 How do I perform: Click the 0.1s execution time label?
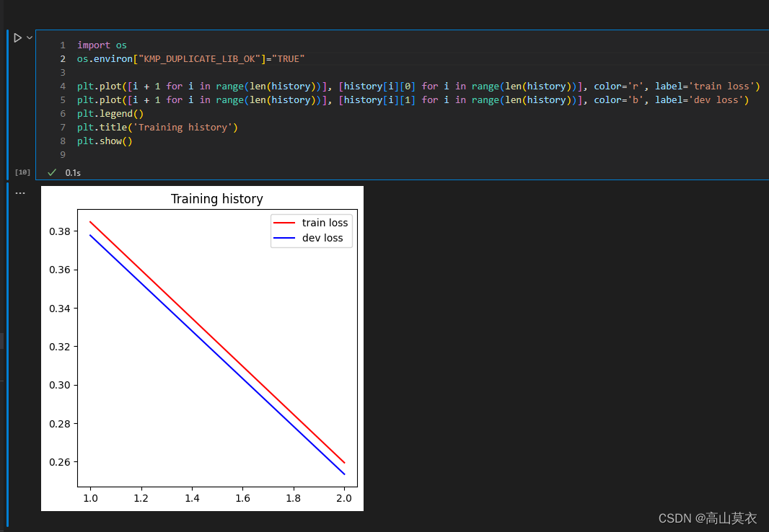(x=73, y=172)
